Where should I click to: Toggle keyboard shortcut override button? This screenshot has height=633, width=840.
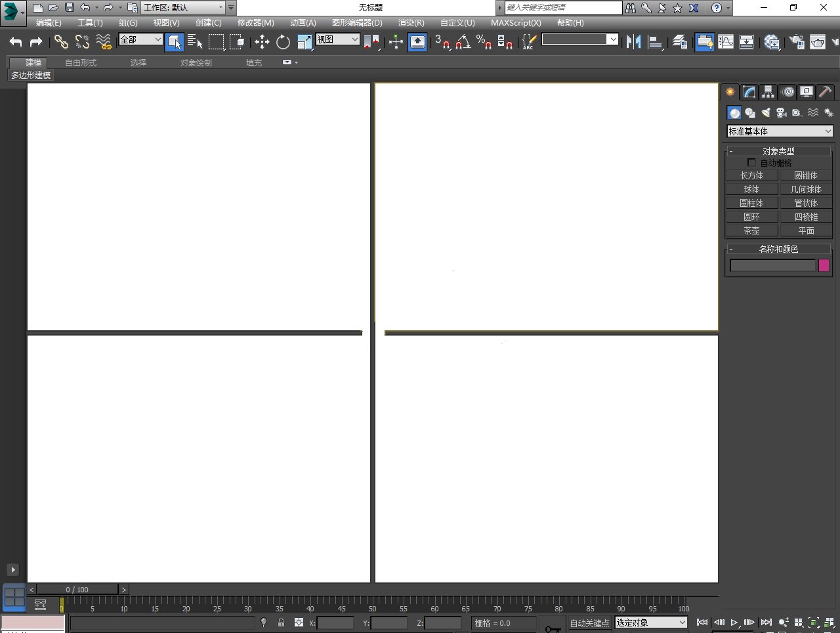417,42
